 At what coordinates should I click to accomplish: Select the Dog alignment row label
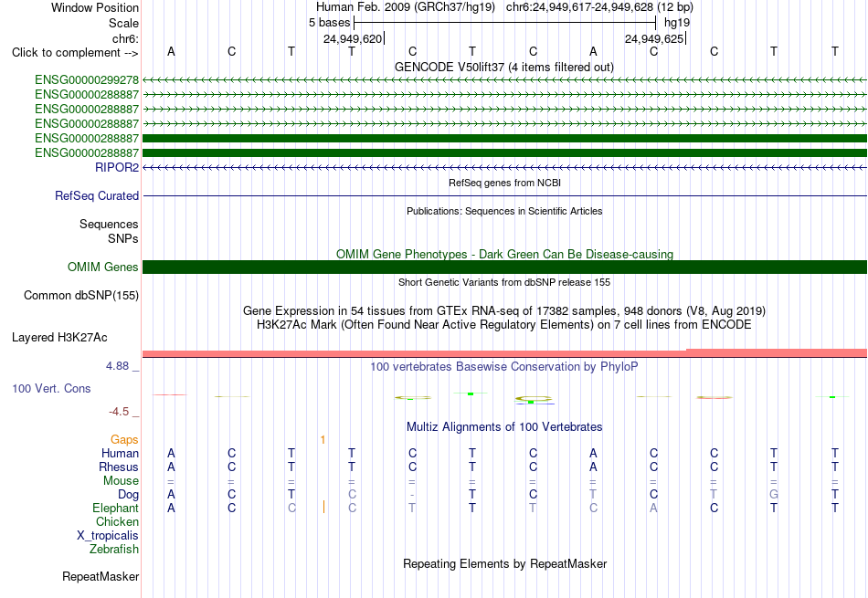point(128,495)
